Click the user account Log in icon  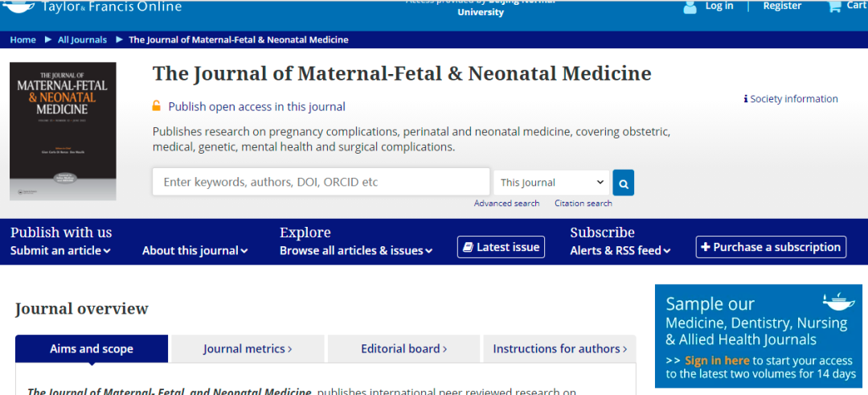coord(690,7)
